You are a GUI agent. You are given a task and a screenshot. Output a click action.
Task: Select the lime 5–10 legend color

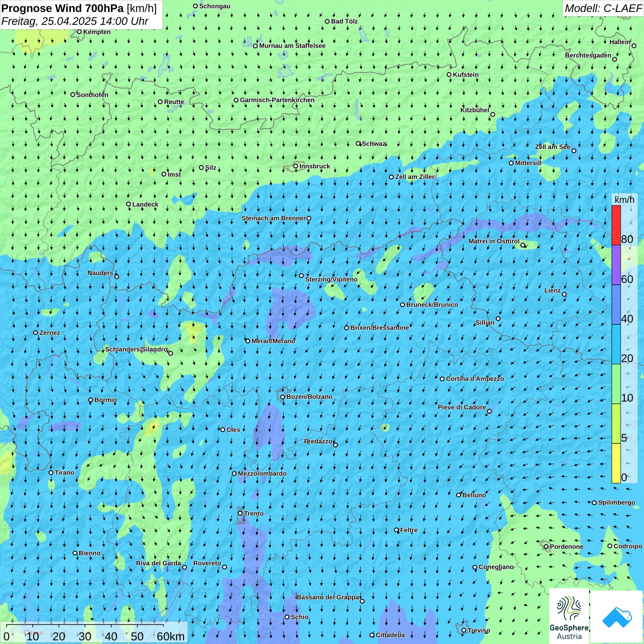616,424
